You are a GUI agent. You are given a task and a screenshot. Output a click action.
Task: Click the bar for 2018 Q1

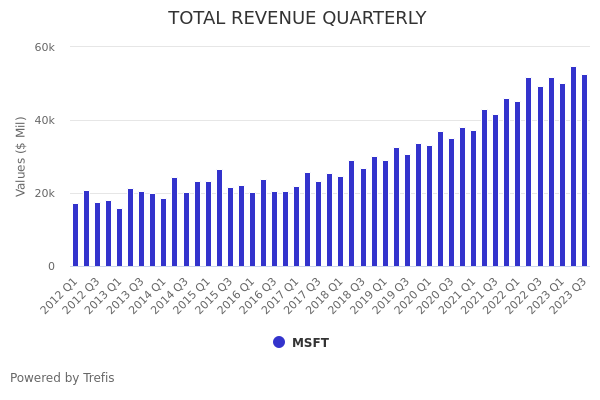(341, 222)
